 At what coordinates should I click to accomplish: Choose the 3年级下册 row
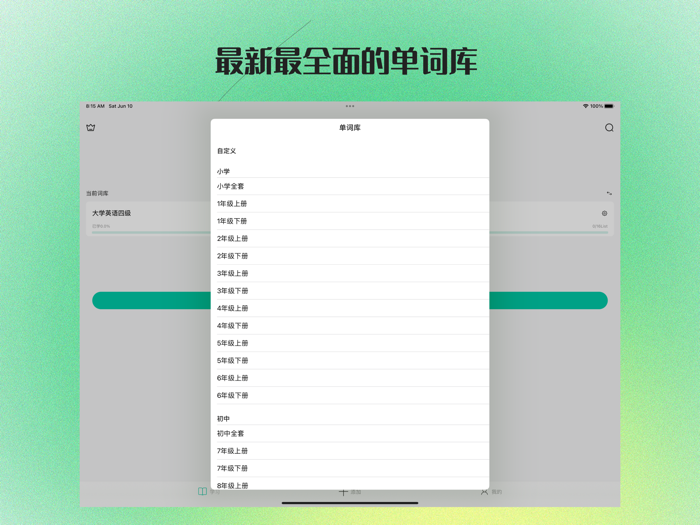[x=350, y=291]
